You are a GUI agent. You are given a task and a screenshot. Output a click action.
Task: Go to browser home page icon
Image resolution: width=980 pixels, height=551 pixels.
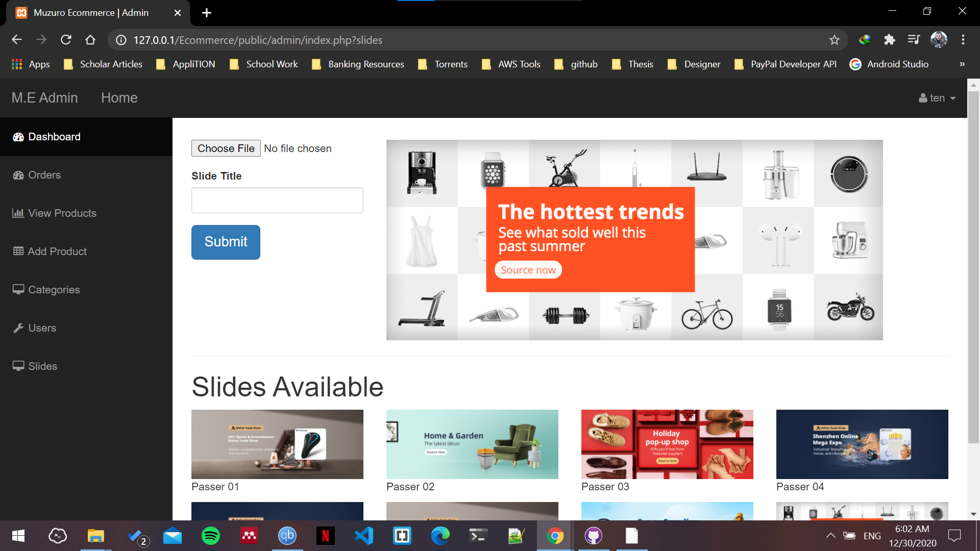[90, 40]
